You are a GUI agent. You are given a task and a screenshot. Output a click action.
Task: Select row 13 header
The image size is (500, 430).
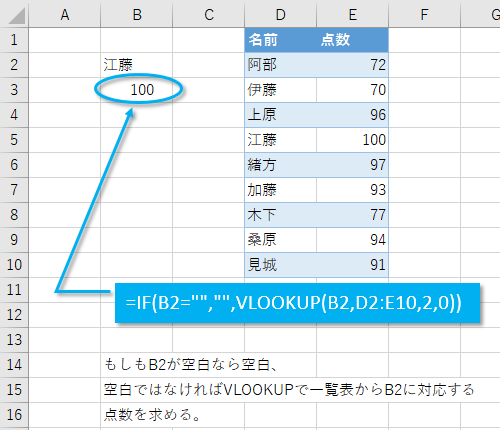click(14, 340)
